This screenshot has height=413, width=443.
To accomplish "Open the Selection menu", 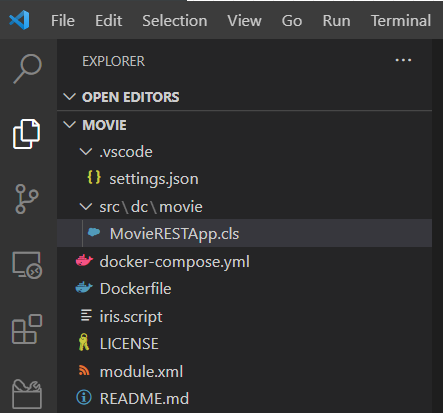I will (175, 21).
